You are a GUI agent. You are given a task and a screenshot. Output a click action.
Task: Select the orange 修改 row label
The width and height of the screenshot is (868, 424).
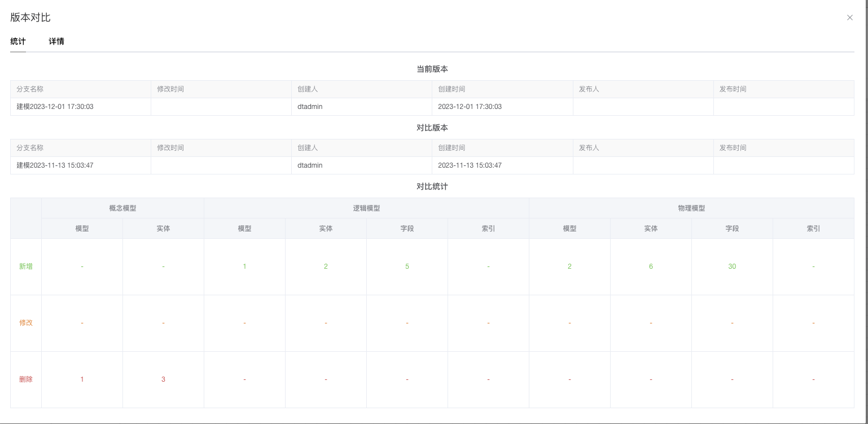pyautogui.click(x=26, y=323)
